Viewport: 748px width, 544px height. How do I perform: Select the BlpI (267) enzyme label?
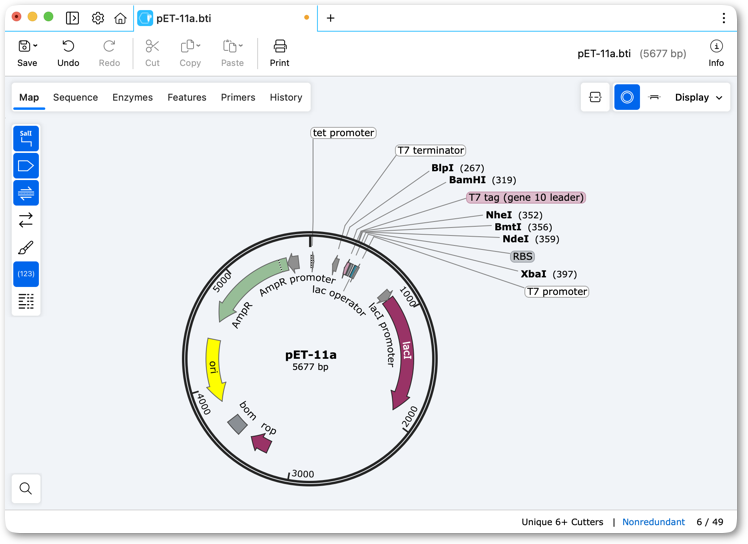(x=457, y=168)
